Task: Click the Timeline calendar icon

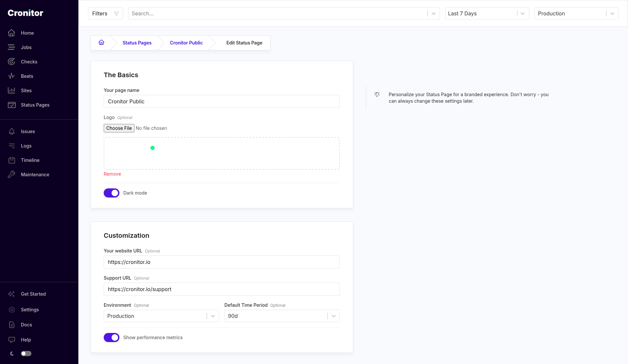Action: [x=11, y=160]
